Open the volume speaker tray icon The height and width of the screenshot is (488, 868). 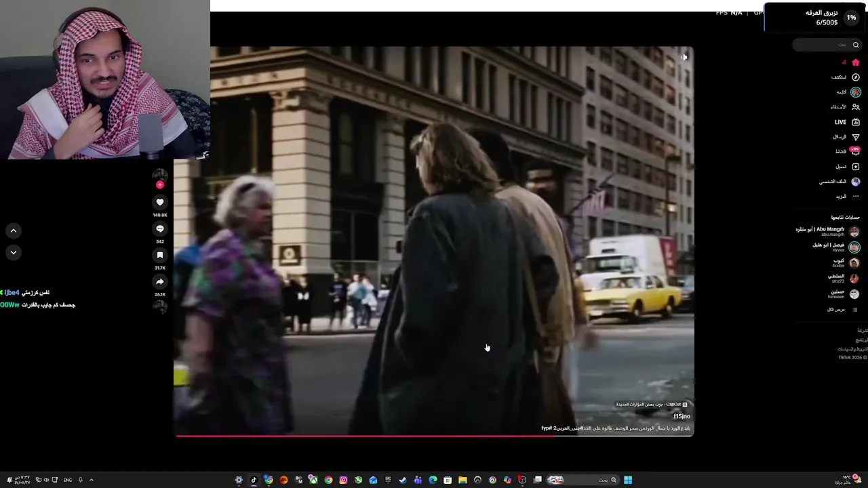point(46,480)
